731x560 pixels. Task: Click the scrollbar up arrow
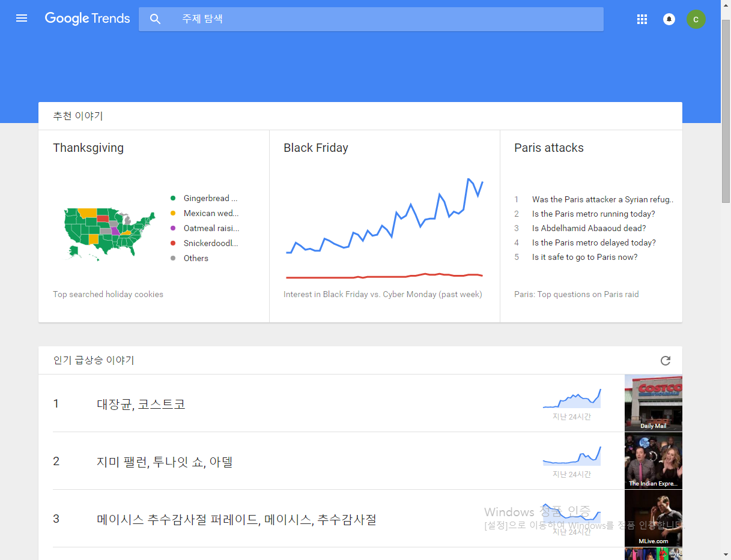tap(726, 5)
